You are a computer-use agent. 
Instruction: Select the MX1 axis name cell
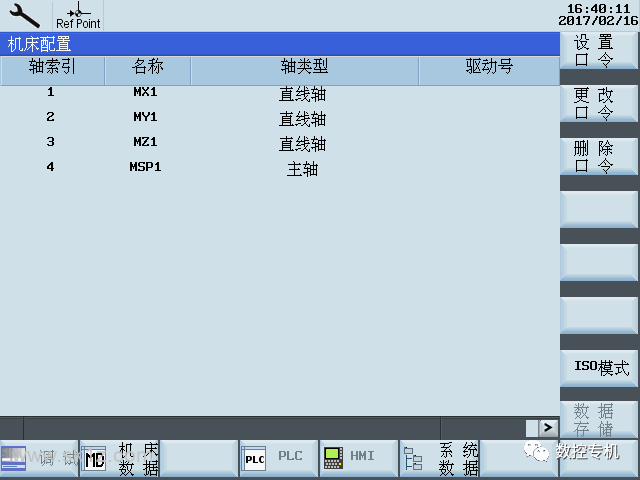pos(145,92)
